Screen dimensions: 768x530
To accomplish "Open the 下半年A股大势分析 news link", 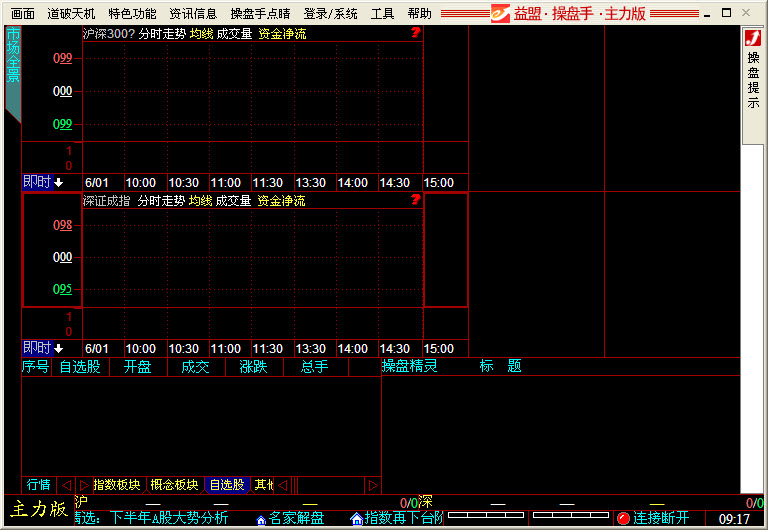I will coord(169,518).
